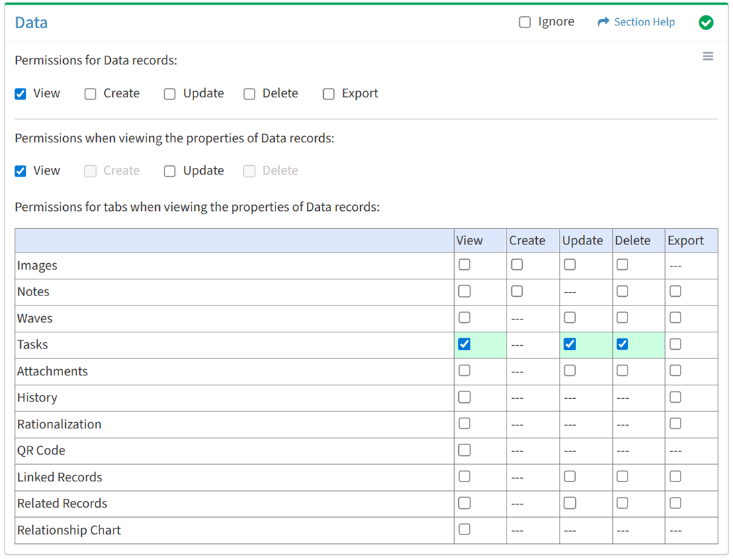Uncheck the Tasks row Delete checkbox
The image size is (733, 560).
[623, 344]
